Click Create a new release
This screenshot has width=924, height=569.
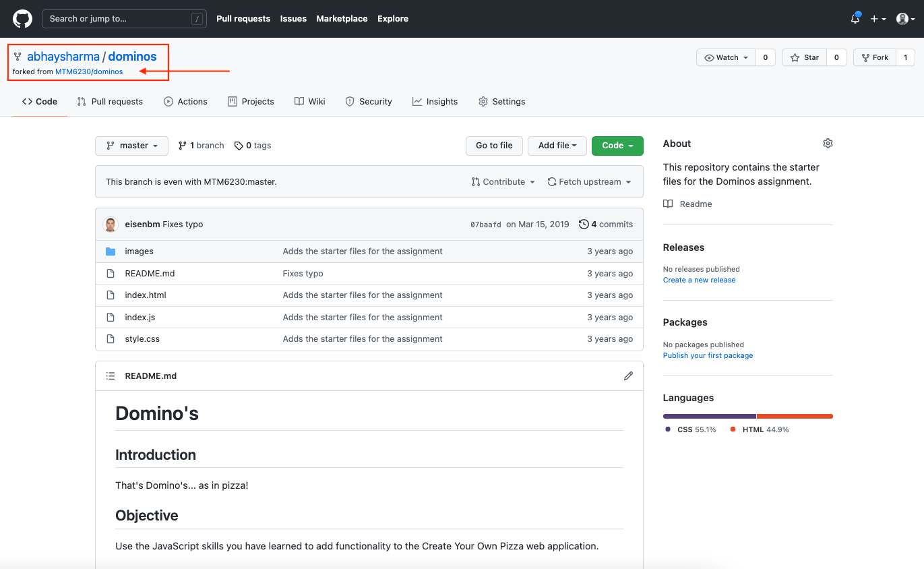(699, 280)
